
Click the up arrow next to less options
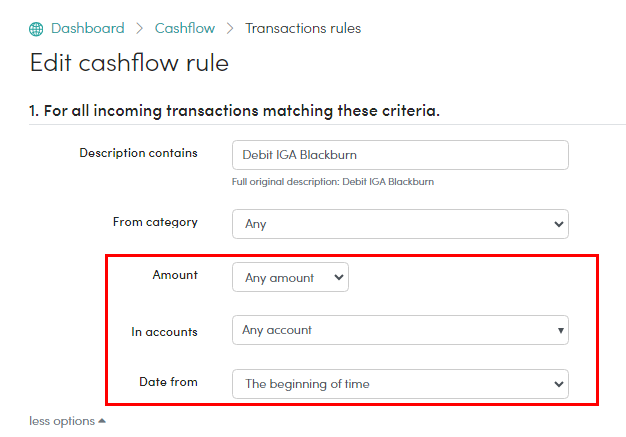(x=102, y=421)
